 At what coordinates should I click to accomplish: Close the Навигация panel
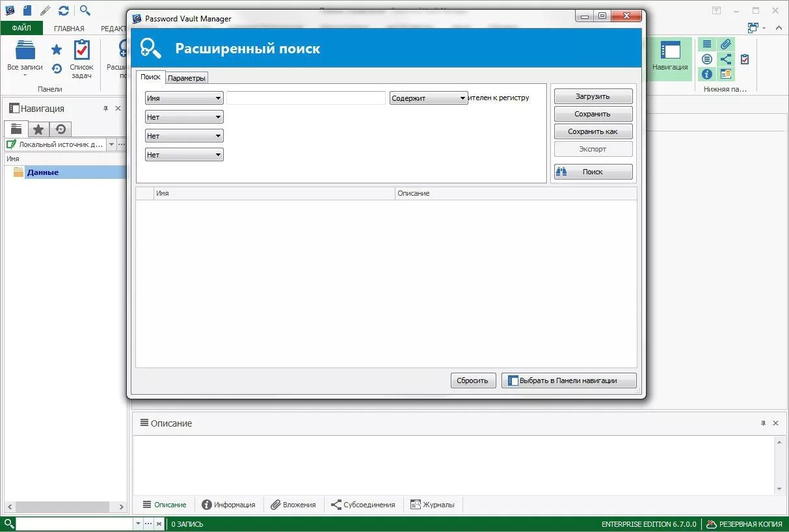tap(118, 109)
